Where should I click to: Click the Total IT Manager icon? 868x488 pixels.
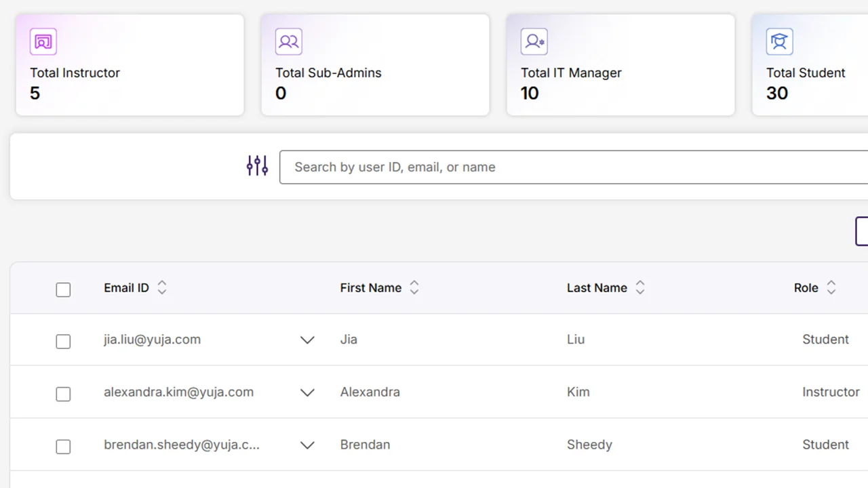click(x=534, y=42)
